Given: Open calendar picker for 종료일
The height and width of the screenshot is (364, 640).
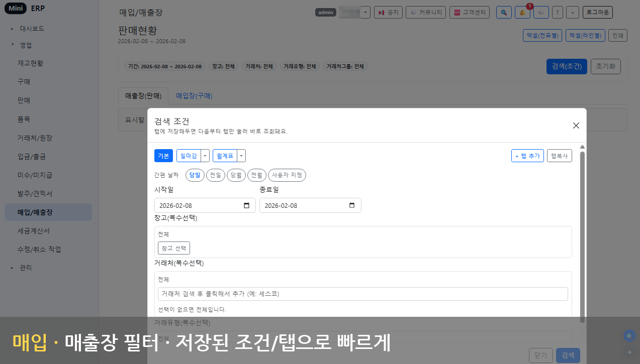Looking at the screenshot, I should (352, 205).
